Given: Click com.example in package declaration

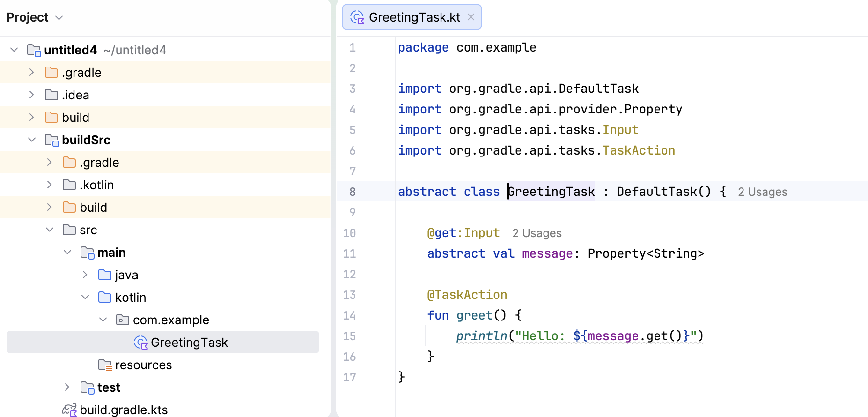Looking at the screenshot, I should [496, 47].
